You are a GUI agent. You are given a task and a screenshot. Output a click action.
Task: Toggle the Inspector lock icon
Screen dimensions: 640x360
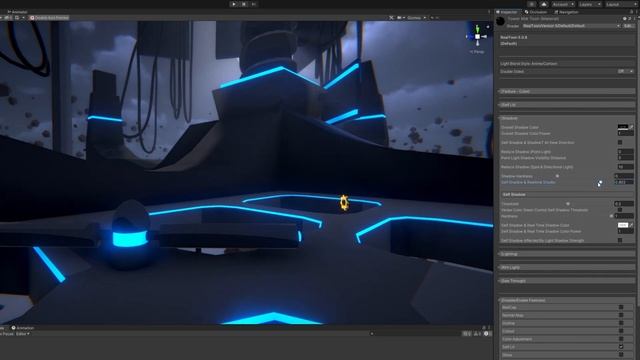pos(631,12)
